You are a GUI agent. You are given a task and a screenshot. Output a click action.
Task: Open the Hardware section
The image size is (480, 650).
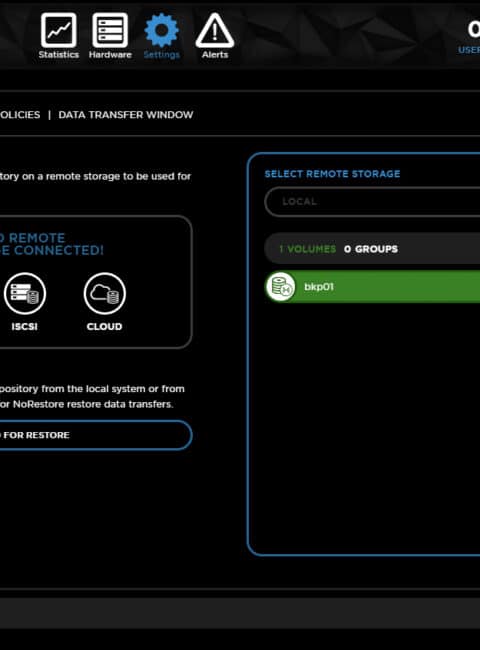110,36
